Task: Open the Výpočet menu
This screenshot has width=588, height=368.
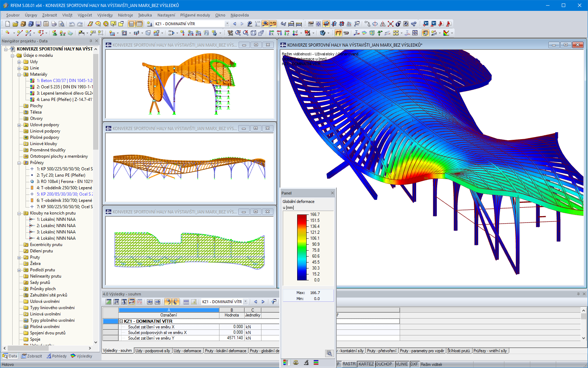Action: [85, 15]
